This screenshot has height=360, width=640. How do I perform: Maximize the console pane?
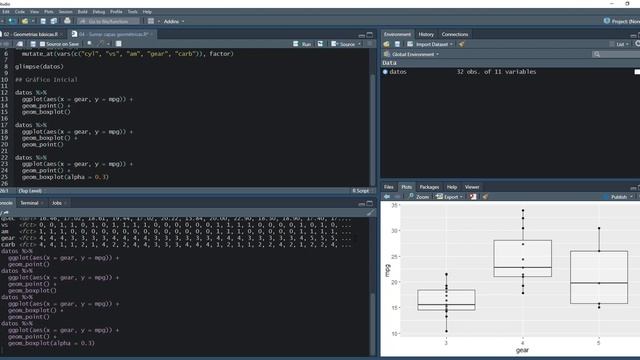370,203
